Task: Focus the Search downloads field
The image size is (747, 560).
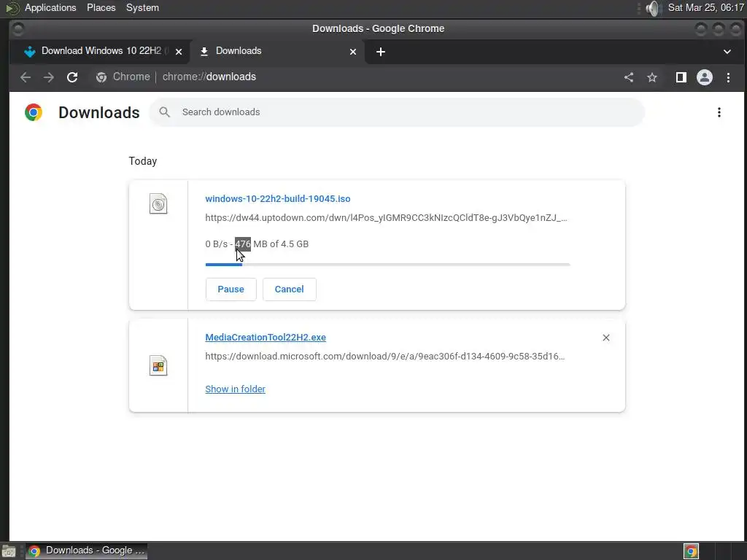Action: [x=398, y=112]
